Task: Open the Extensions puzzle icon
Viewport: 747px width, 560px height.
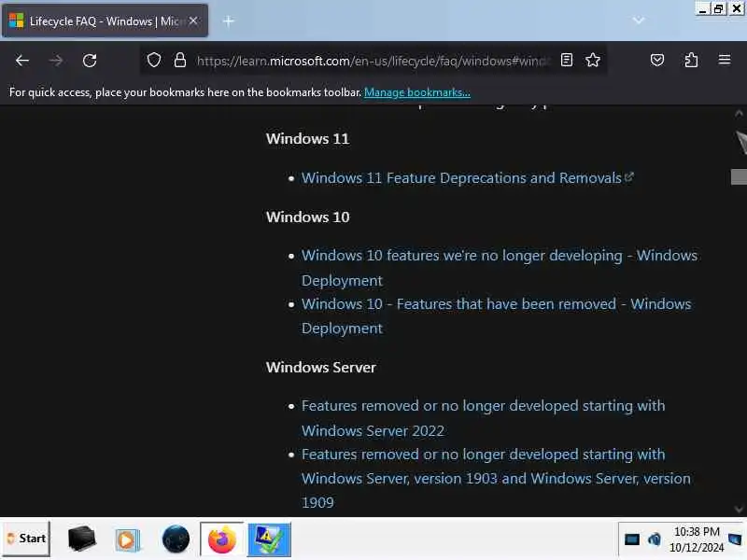Action: click(x=691, y=60)
